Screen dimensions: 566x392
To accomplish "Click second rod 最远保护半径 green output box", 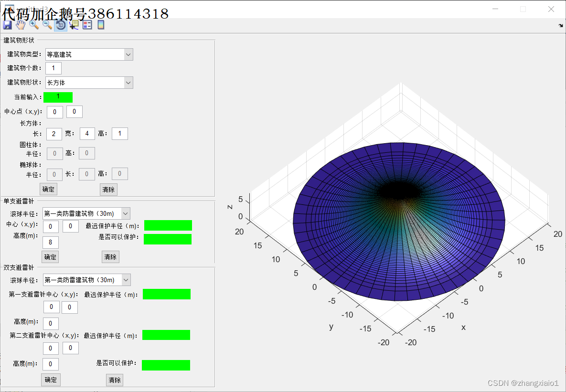I will 166,335.
